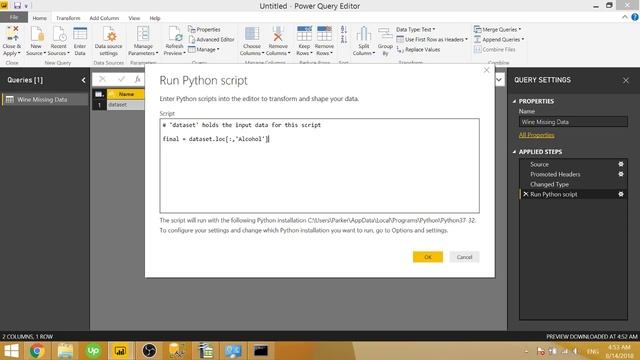This screenshot has width=640, height=360.
Task: Open the Source step gear settings
Action: point(621,164)
